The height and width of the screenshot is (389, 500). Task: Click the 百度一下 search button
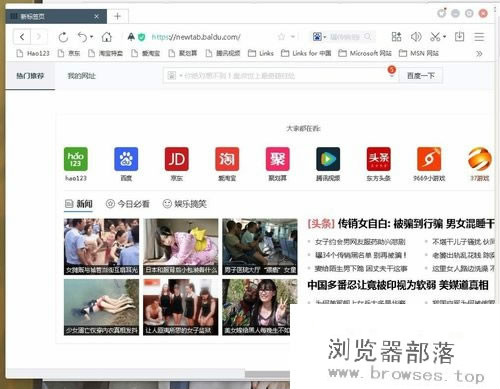tap(421, 76)
